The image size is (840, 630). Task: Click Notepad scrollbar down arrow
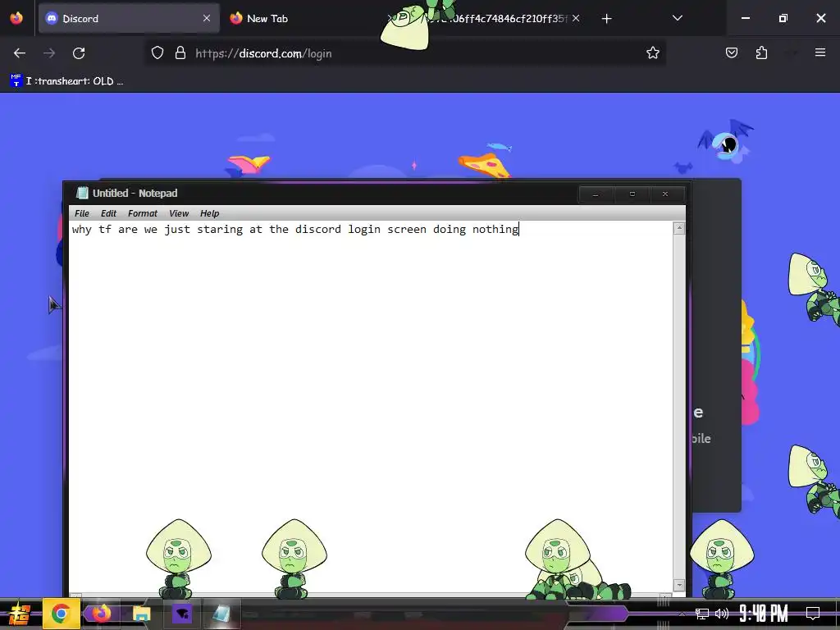(x=679, y=585)
